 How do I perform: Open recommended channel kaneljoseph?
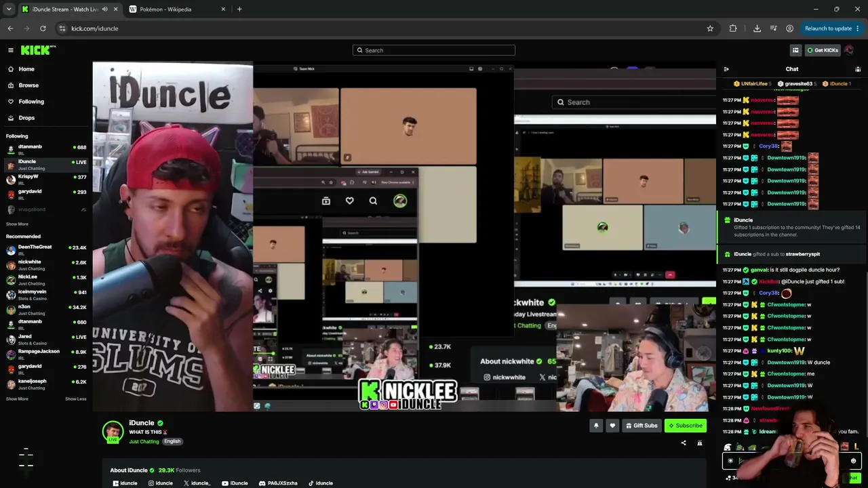(x=46, y=384)
